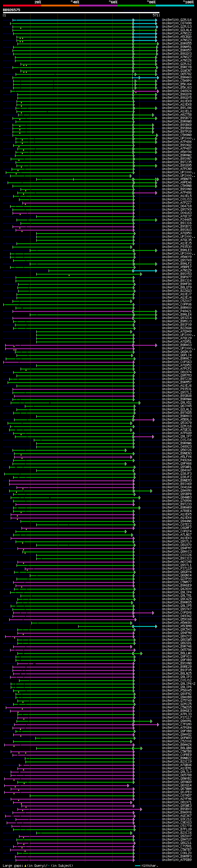Click the orange ~40% identity legend bar

(x=60, y=6)
